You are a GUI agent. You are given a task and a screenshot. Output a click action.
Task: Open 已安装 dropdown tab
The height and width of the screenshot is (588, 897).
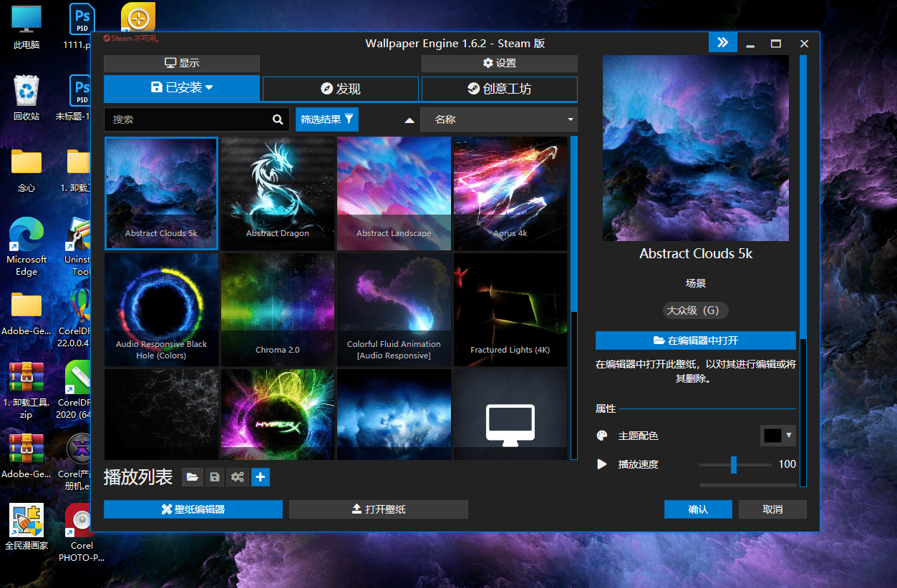click(x=182, y=89)
